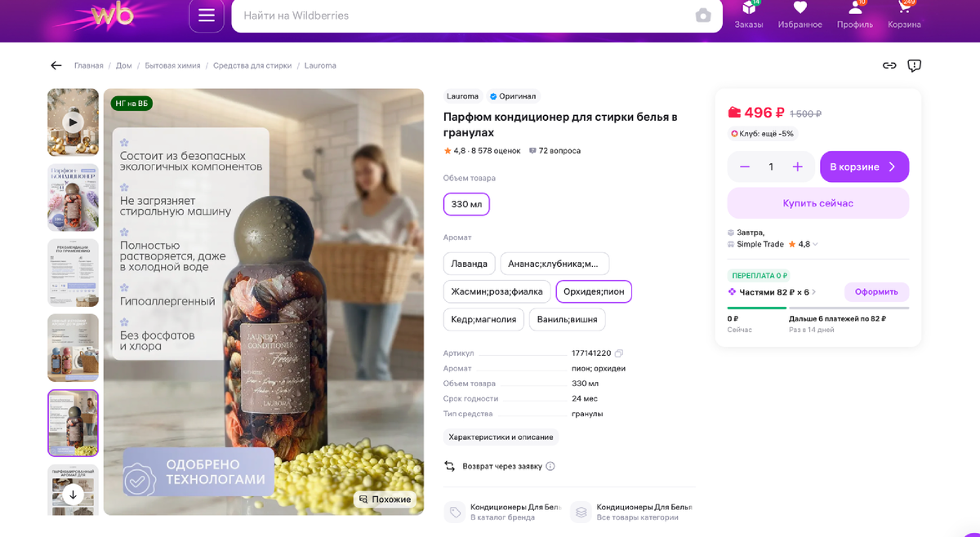Play the product video thumbnail
This screenshot has height=537, width=980.
coord(73,122)
